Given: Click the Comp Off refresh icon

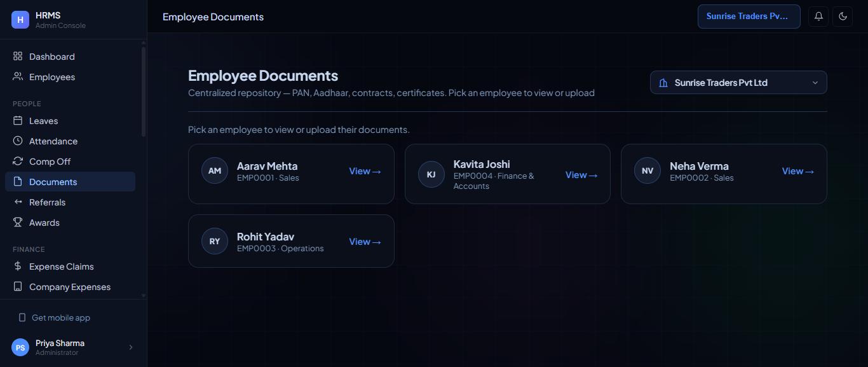Looking at the screenshot, I should 18,162.
